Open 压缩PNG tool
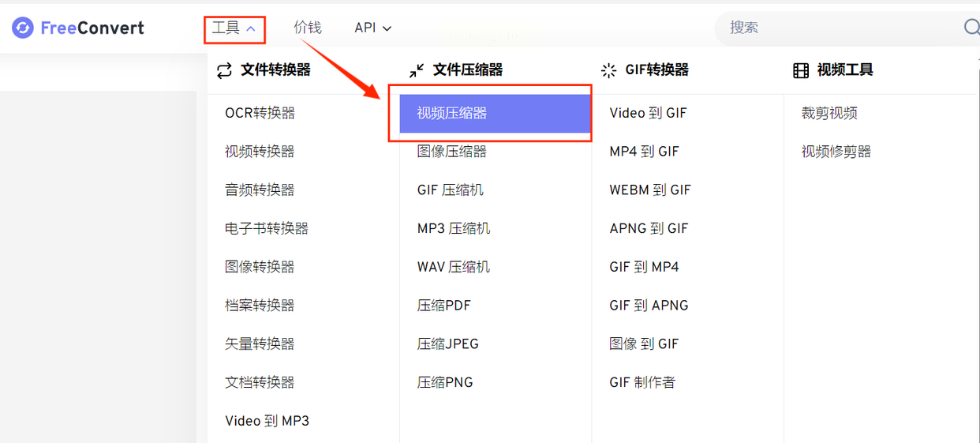 click(445, 382)
